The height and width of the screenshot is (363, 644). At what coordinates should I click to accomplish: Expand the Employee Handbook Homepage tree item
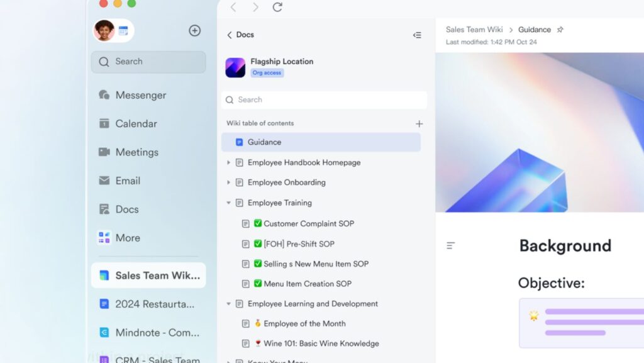pos(228,163)
